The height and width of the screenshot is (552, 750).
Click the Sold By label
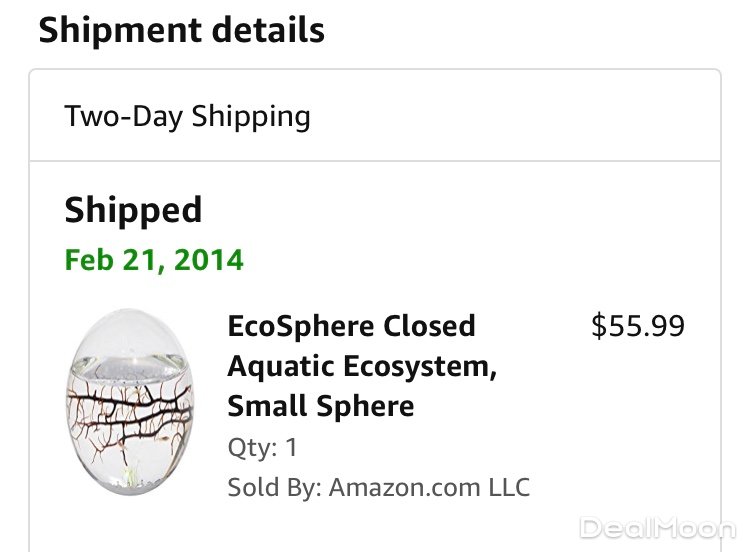coord(274,488)
